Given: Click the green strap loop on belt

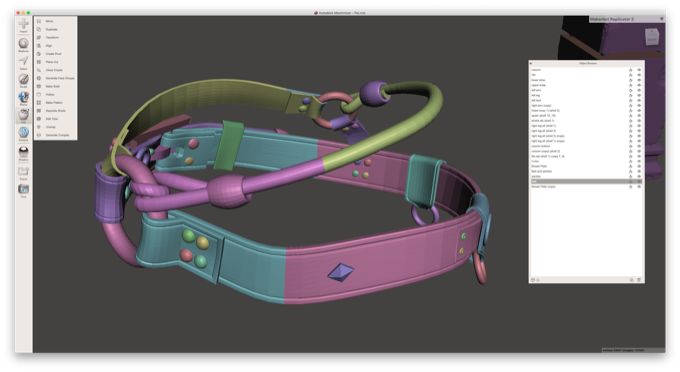Looking at the screenshot, I should coord(229,145).
